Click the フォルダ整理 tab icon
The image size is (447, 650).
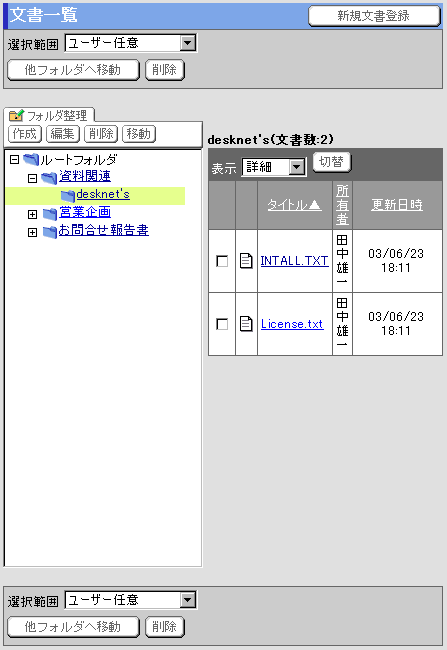pos(17,115)
